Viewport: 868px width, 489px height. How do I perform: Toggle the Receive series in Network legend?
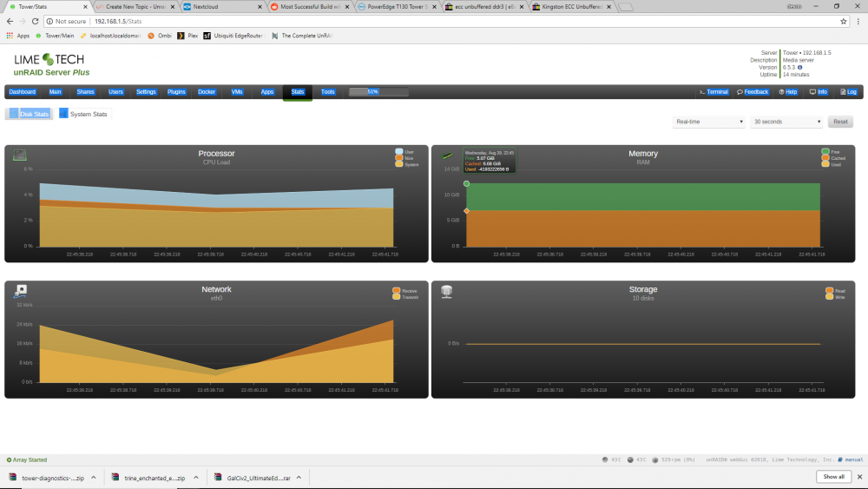[x=404, y=291]
